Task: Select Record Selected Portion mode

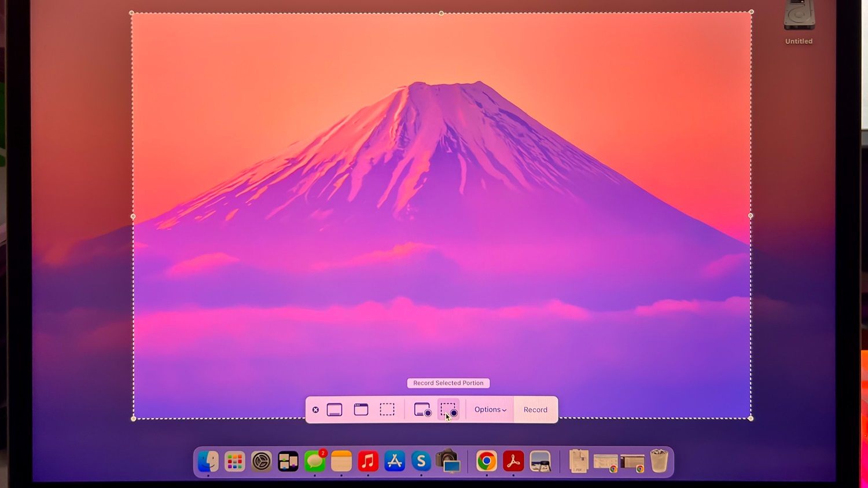Action: 448,410
